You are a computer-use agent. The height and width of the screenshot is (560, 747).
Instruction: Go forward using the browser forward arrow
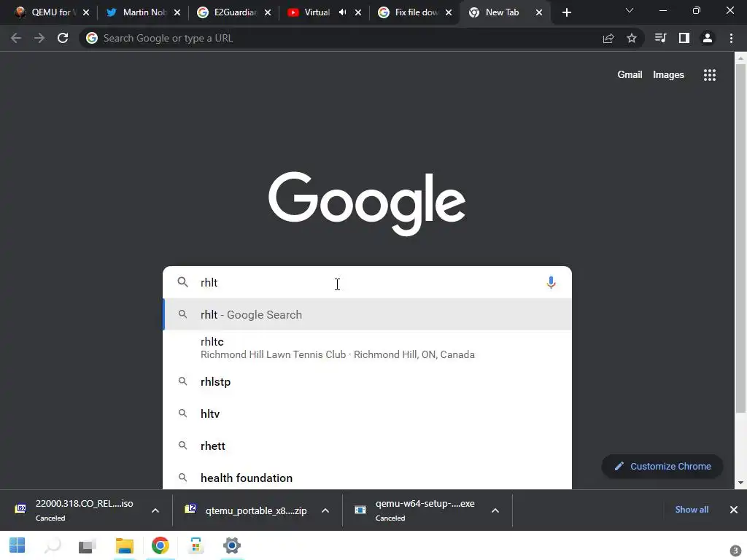point(39,38)
